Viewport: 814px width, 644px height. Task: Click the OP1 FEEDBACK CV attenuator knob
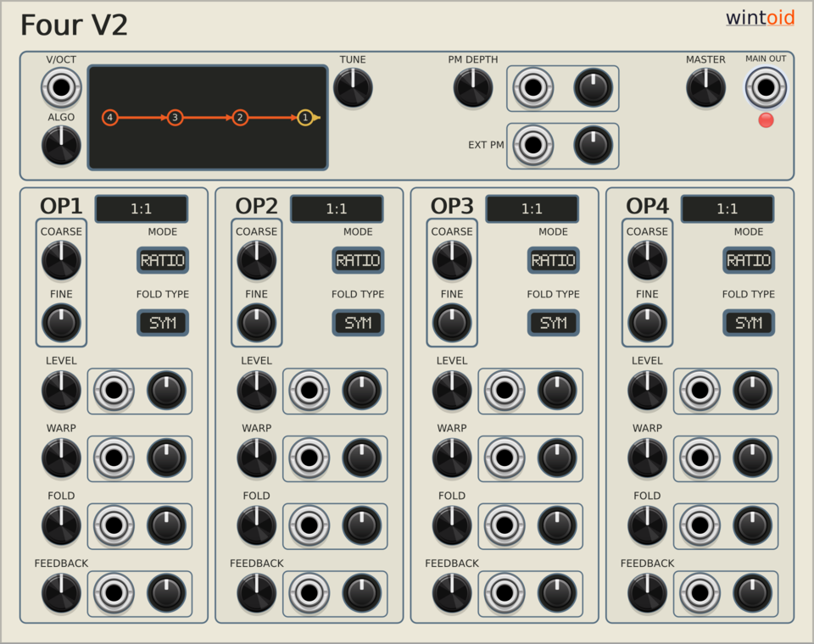click(167, 592)
